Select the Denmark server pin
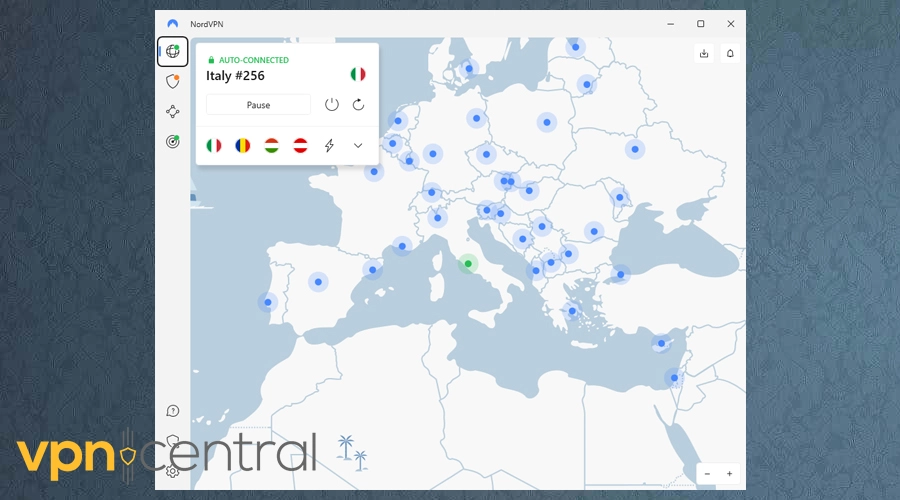900x500 pixels. (x=470, y=69)
